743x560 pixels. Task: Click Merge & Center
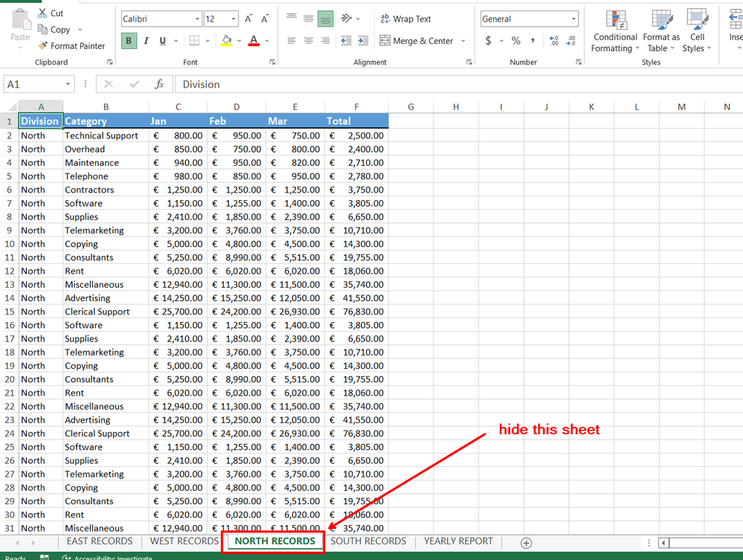[x=416, y=41]
